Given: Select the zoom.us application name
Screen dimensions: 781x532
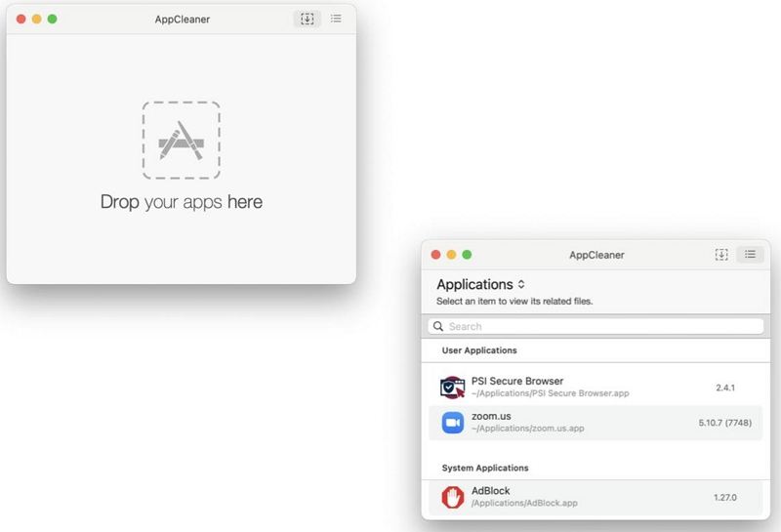Looking at the screenshot, I should point(491,416).
